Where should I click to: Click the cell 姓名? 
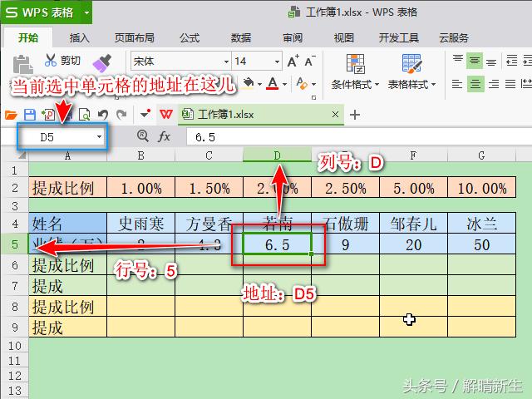(68, 223)
